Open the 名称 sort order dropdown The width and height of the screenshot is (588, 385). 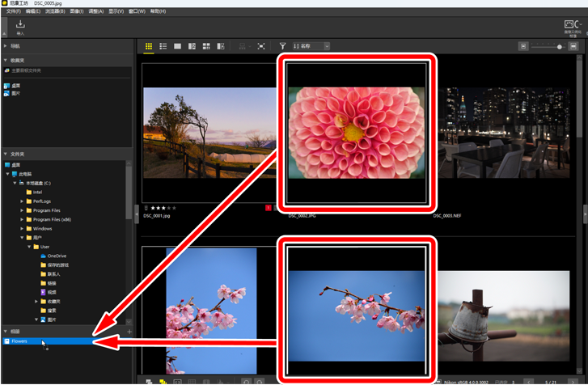click(x=311, y=47)
